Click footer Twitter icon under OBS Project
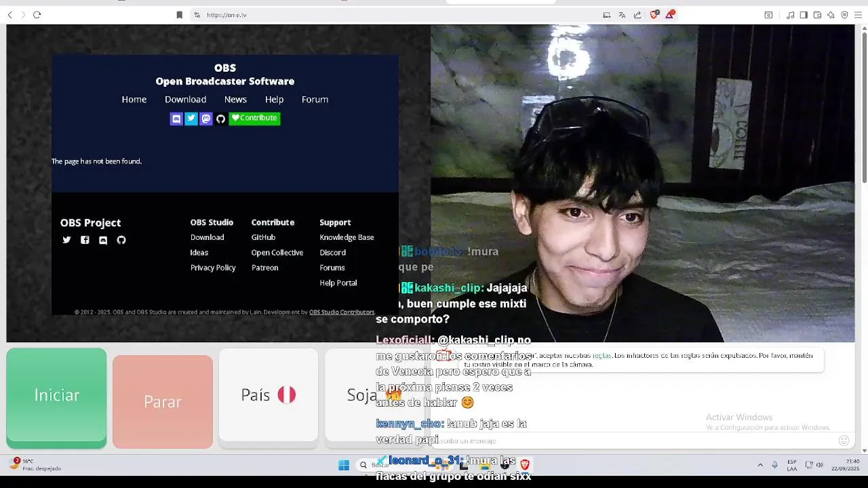This screenshot has width=868, height=488. click(66, 240)
